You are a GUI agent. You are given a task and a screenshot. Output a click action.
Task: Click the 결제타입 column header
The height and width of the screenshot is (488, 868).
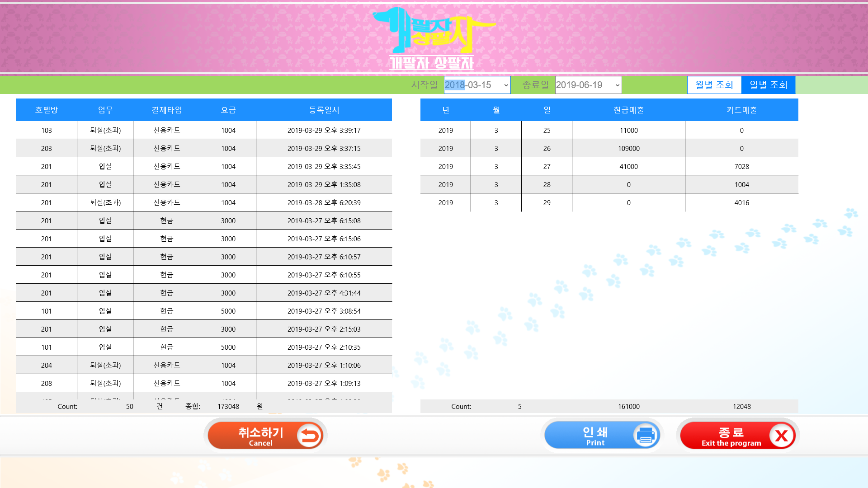pyautogui.click(x=166, y=110)
